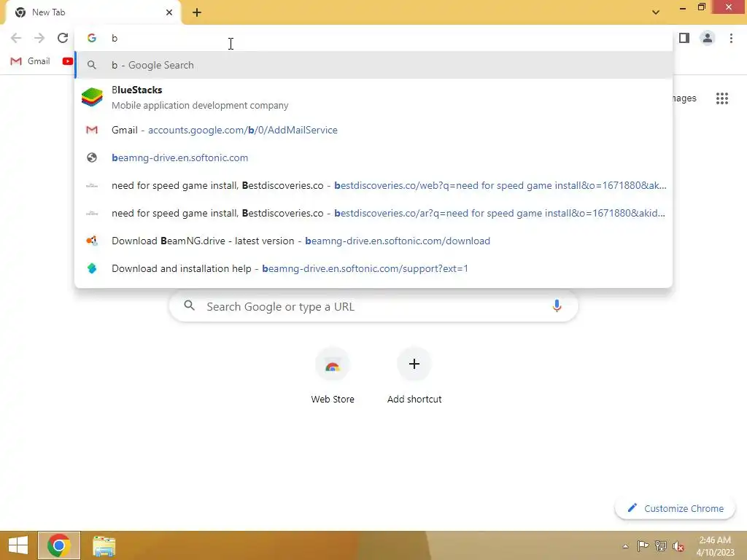This screenshot has width=747, height=560.
Task: Click the voice search microphone
Action: point(557,306)
